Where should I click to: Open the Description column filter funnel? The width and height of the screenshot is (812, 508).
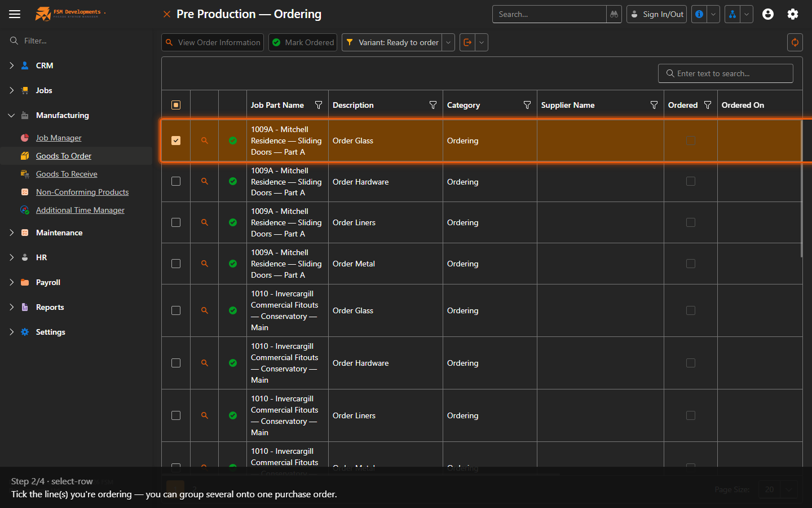(x=433, y=105)
